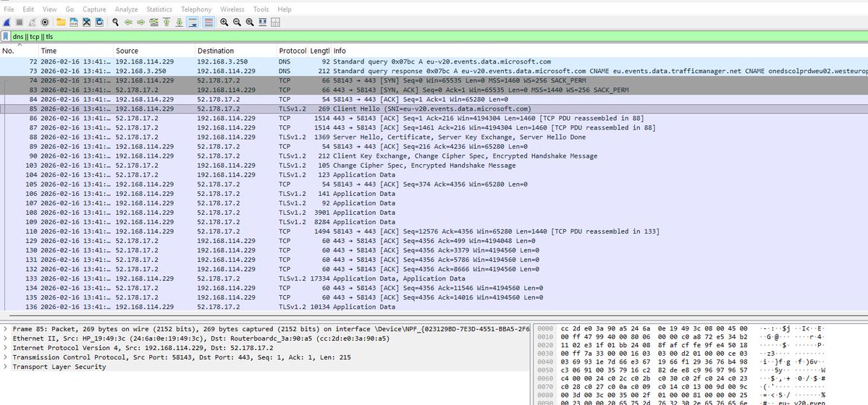Close this capture file
The height and width of the screenshot is (405, 868).
coord(86,22)
